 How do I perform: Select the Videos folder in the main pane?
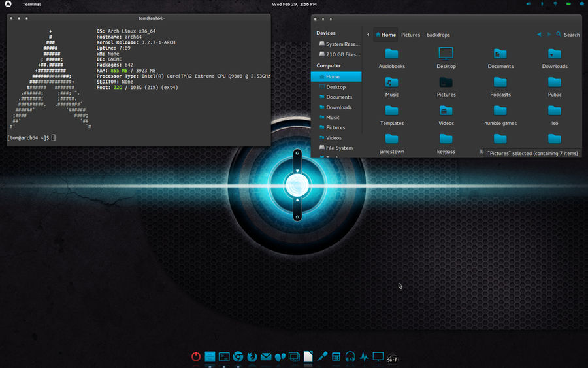pyautogui.click(x=446, y=115)
